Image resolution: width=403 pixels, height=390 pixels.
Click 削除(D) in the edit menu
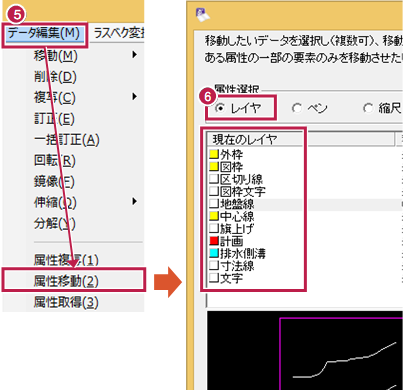pyautogui.click(x=55, y=77)
